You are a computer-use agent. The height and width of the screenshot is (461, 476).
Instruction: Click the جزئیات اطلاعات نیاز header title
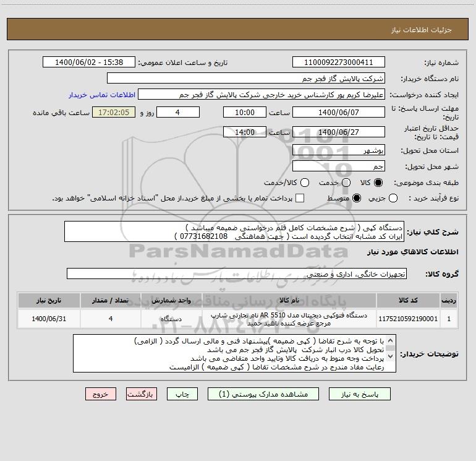click(x=422, y=30)
